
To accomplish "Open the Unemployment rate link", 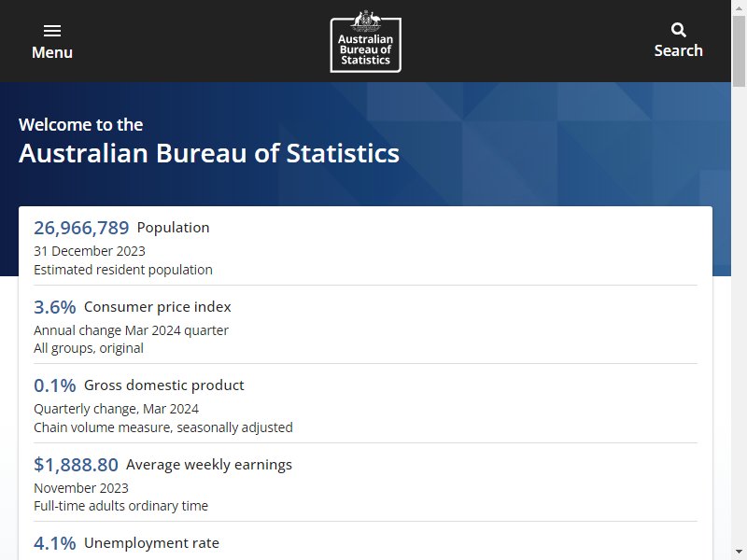I will 151,543.
